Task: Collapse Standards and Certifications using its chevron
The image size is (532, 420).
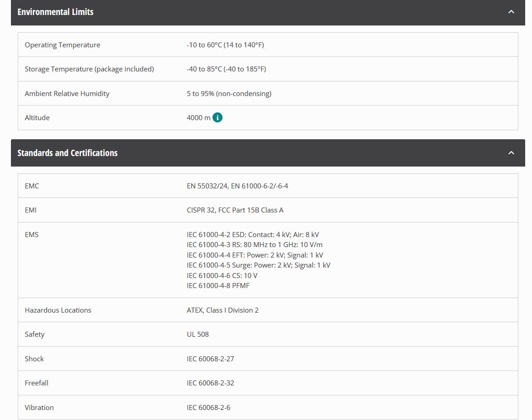Action: [x=511, y=153]
